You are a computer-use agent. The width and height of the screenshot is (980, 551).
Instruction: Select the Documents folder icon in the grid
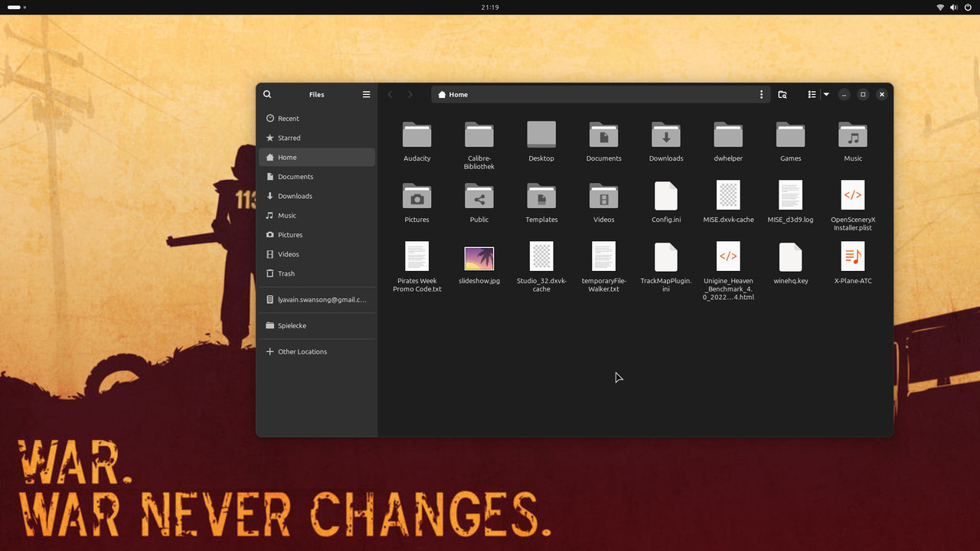pyautogui.click(x=604, y=134)
